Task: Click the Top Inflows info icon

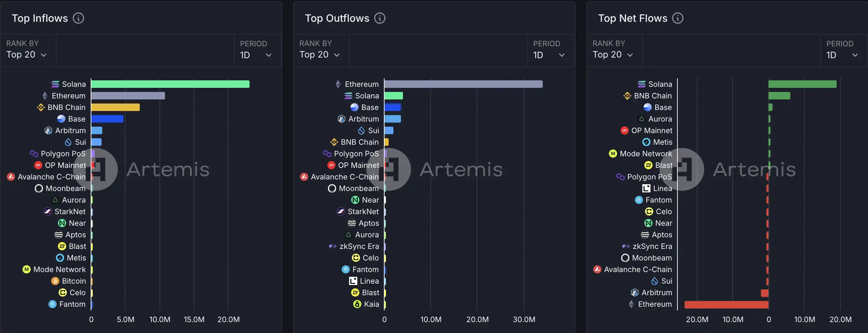Action: click(x=78, y=18)
